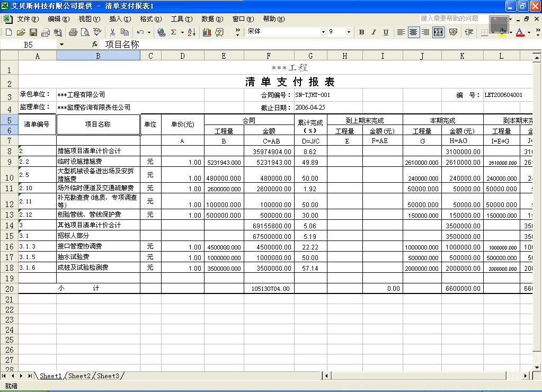
Task: Click the help question input box
Action: tap(453, 19)
